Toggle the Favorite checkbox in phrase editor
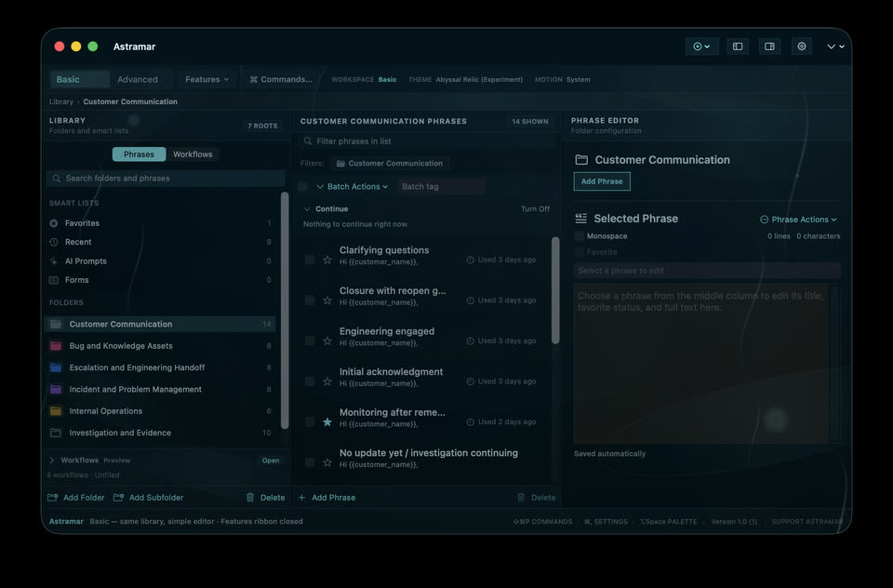This screenshot has width=893, height=588. point(580,252)
